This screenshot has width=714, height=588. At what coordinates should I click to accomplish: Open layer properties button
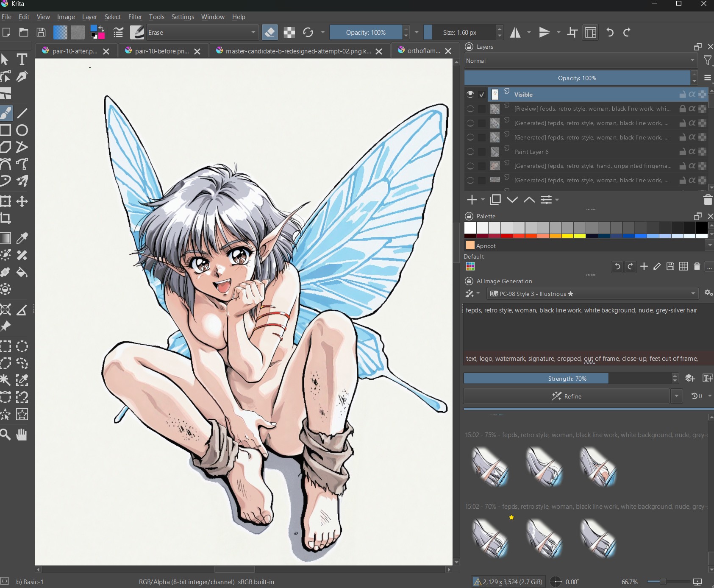pos(547,200)
